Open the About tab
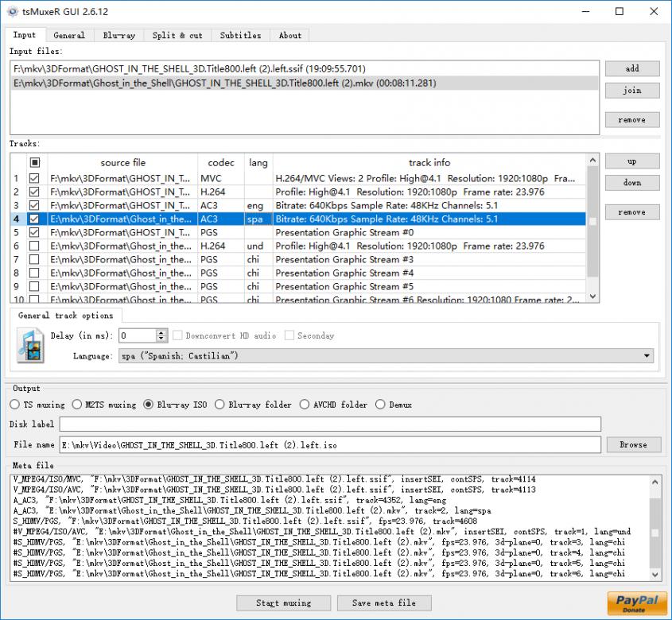Screen dimensions: 672x620 [290, 35]
